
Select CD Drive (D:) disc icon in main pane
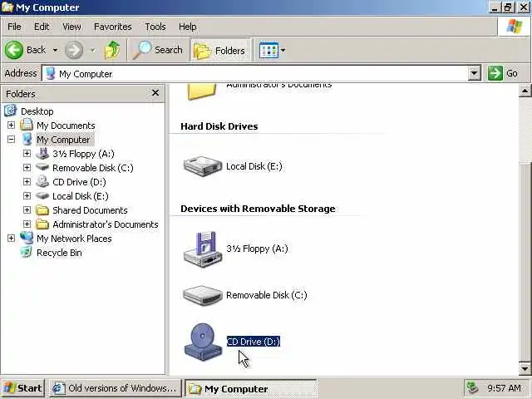pos(203,342)
